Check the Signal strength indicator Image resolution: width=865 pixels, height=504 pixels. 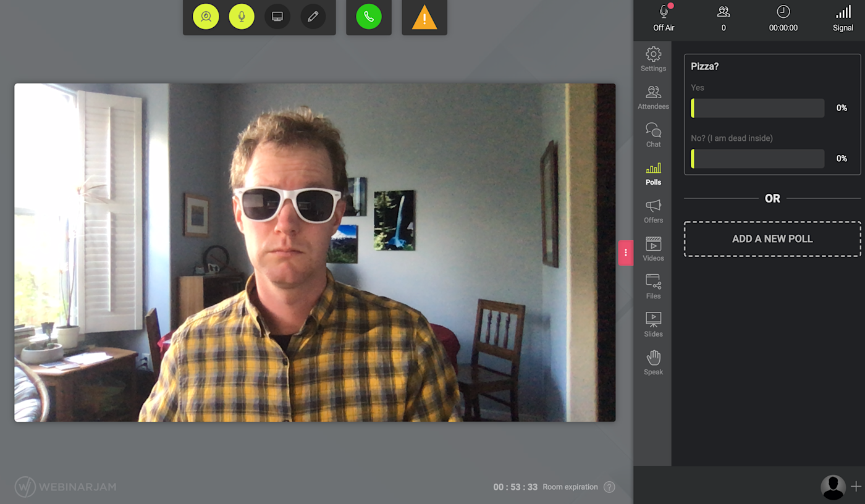843,17
